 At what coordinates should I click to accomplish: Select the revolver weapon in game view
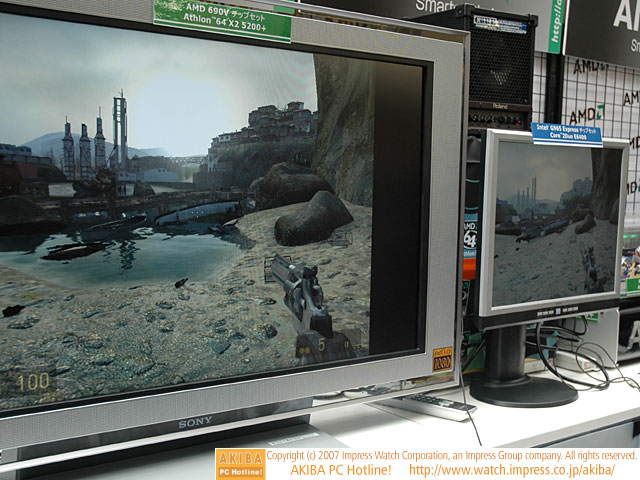click(303, 293)
